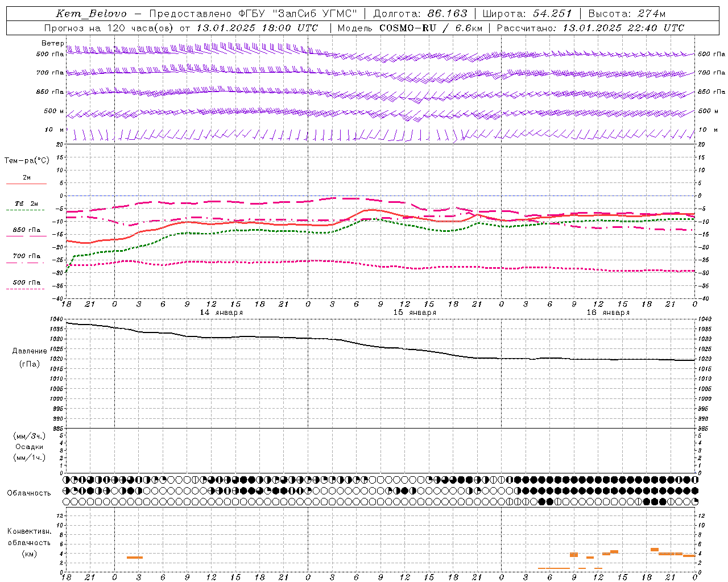Click the 15 января date label
The image size is (728, 582).
415,313
